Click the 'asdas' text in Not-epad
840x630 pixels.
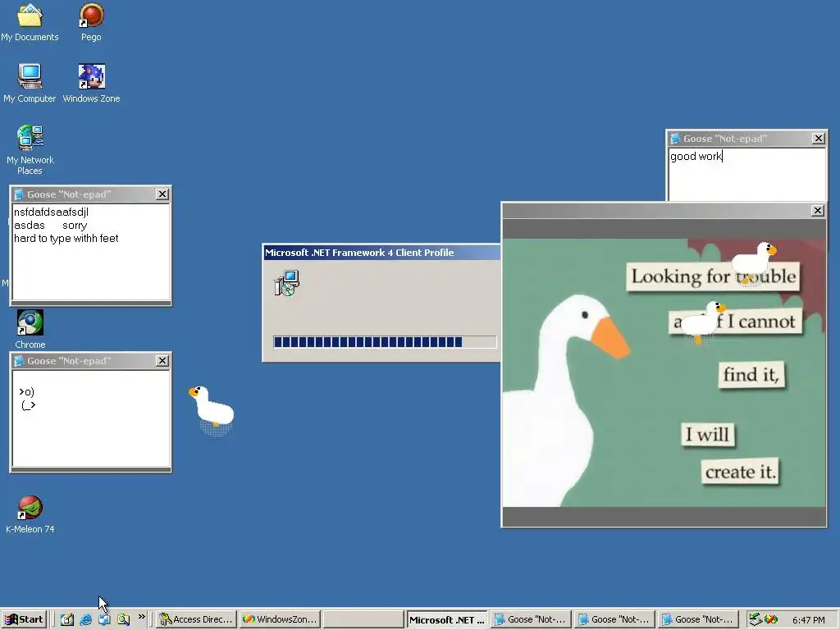point(30,226)
